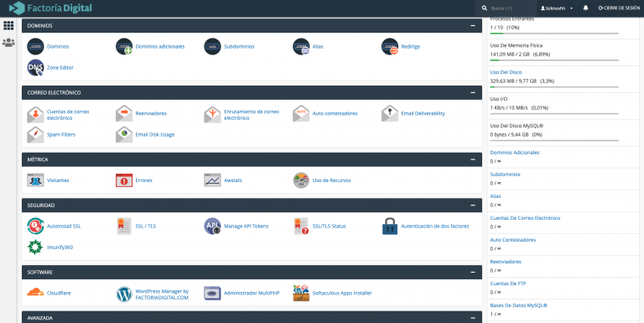This screenshot has height=323, width=644.
Task: Collapse the Avanzada section
Action: pyautogui.click(x=473, y=318)
